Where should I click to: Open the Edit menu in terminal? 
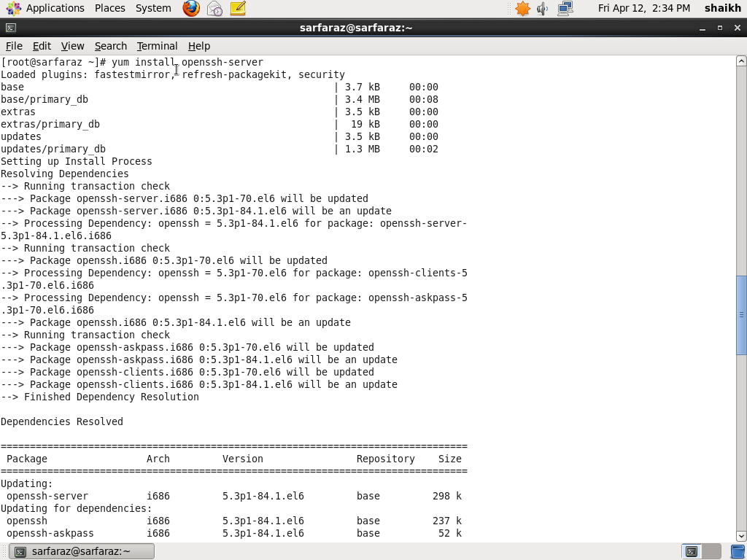[x=42, y=46]
